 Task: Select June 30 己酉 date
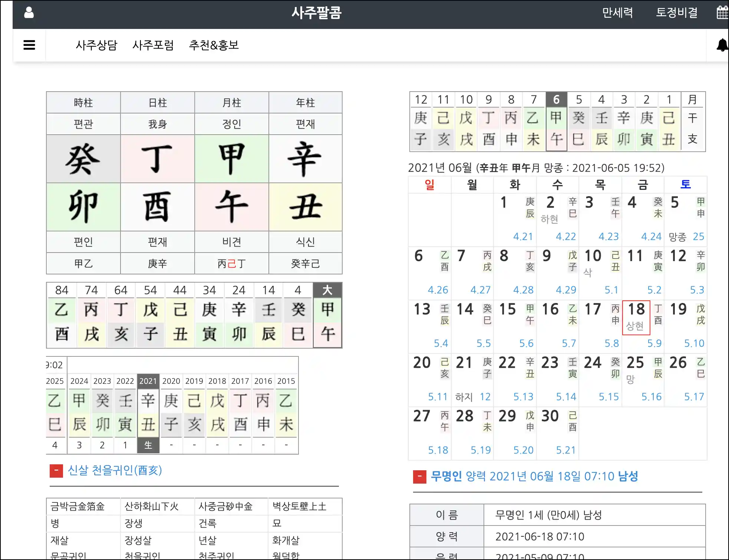[558, 434]
